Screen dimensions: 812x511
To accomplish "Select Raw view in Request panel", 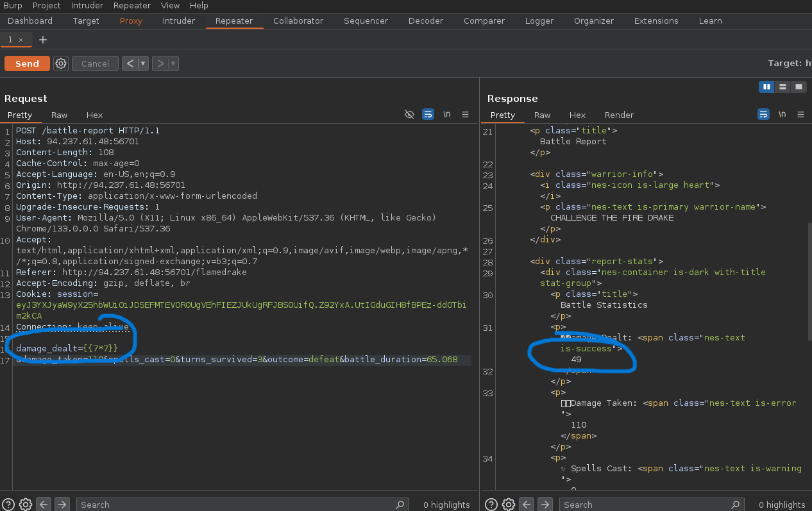I will [59, 115].
